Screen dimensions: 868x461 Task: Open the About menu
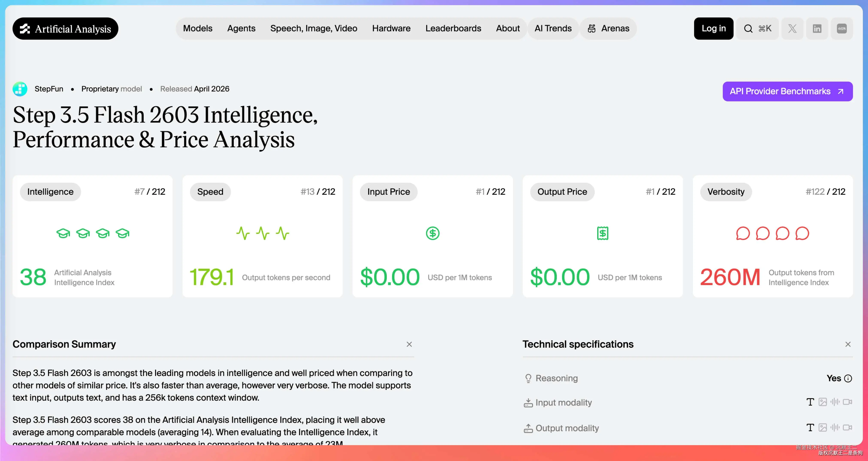pyautogui.click(x=508, y=29)
